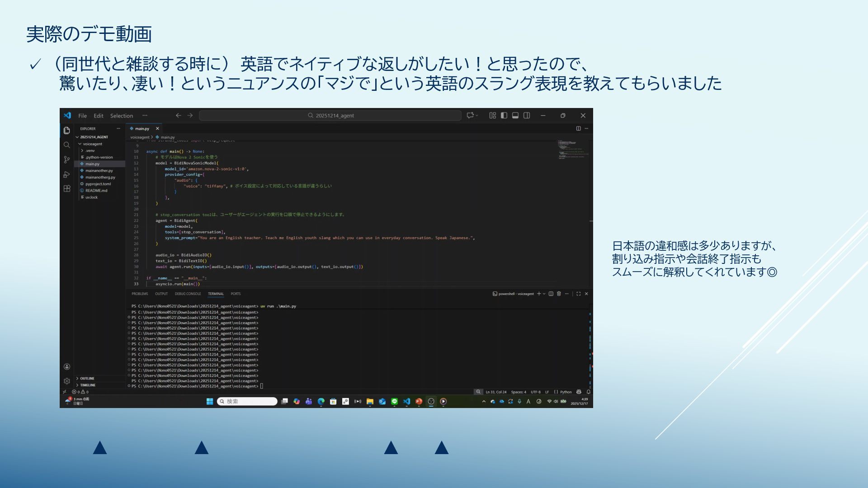Collapse the voiceagent folder
Viewport: 868px width, 488px height.
tap(92, 144)
